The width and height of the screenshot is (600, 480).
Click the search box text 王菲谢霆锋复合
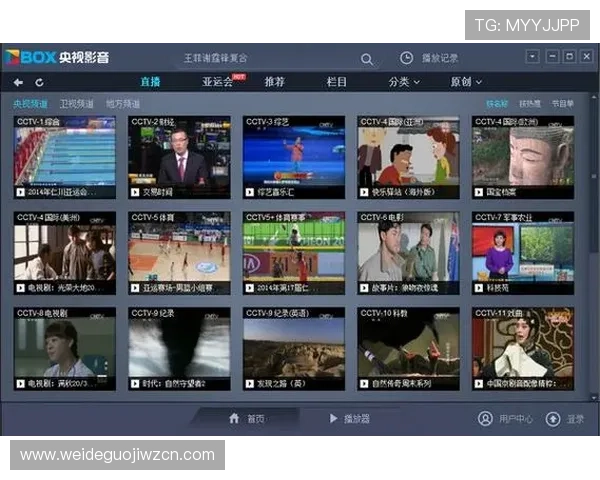coord(215,58)
